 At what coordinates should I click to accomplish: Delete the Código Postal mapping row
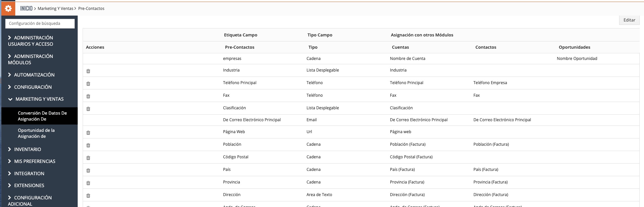[x=88, y=158]
